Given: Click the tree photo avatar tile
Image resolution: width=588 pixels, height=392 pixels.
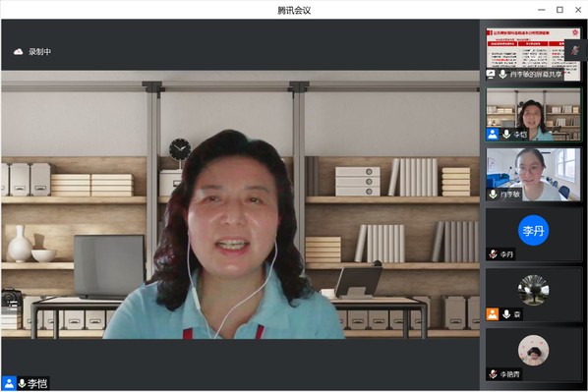Looking at the screenshot, I should coord(533,290).
